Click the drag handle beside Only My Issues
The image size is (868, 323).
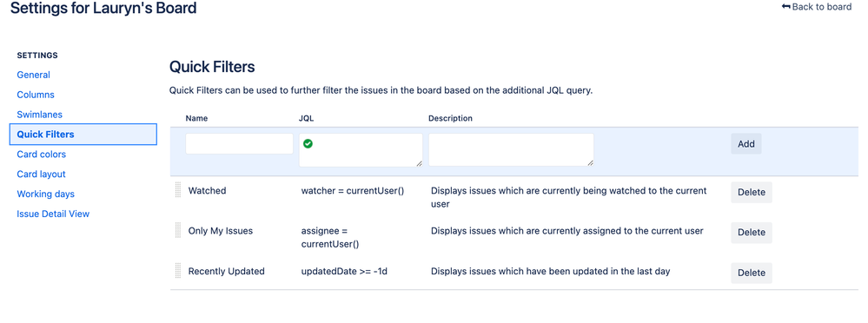coord(178,231)
